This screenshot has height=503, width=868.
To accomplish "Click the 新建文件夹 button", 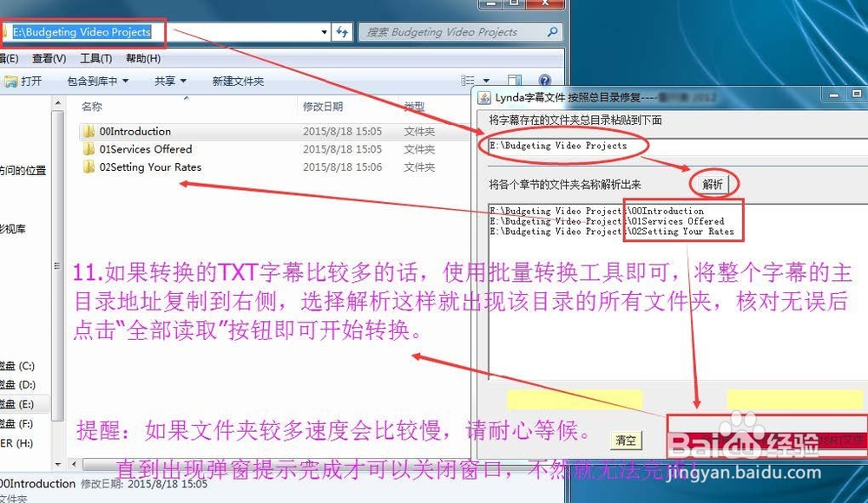I will click(x=238, y=82).
